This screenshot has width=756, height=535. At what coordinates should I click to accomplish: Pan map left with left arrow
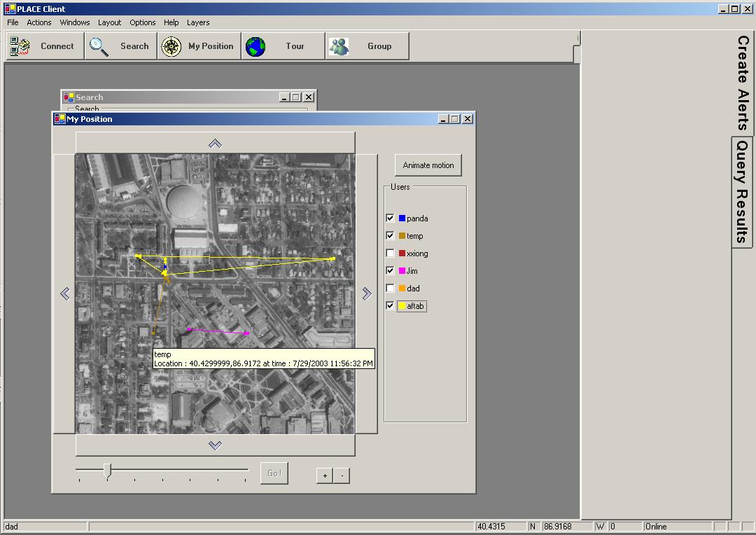click(x=65, y=294)
